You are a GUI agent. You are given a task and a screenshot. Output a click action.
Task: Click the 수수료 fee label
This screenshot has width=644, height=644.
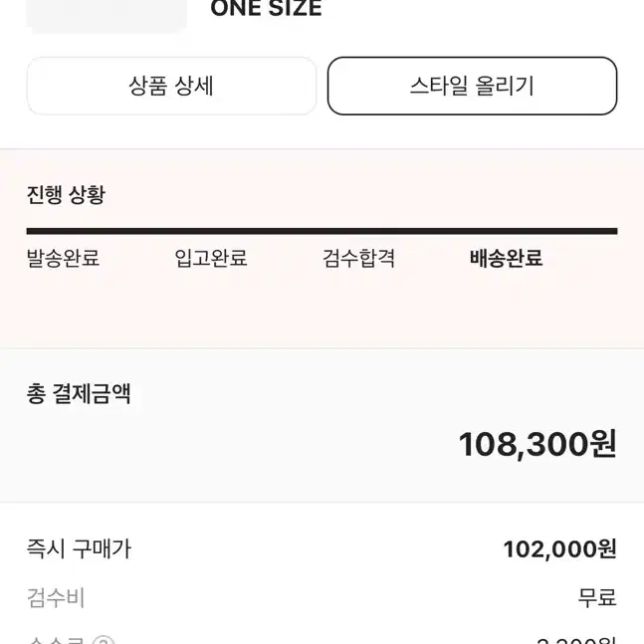56,640
